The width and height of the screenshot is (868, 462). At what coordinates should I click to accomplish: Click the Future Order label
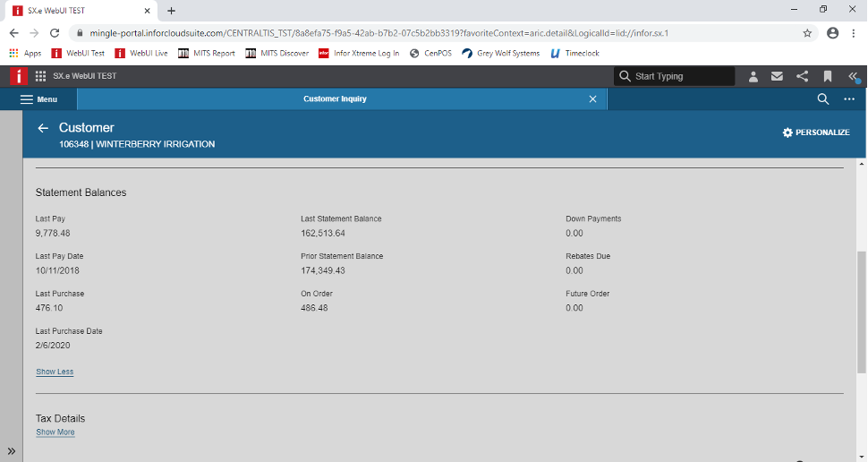tap(587, 294)
